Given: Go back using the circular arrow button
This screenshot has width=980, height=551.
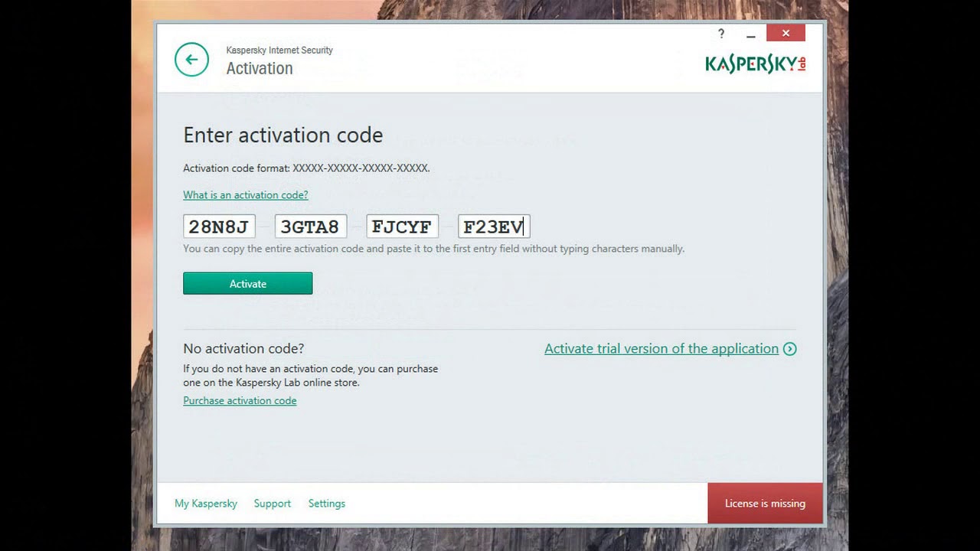Looking at the screenshot, I should point(191,60).
